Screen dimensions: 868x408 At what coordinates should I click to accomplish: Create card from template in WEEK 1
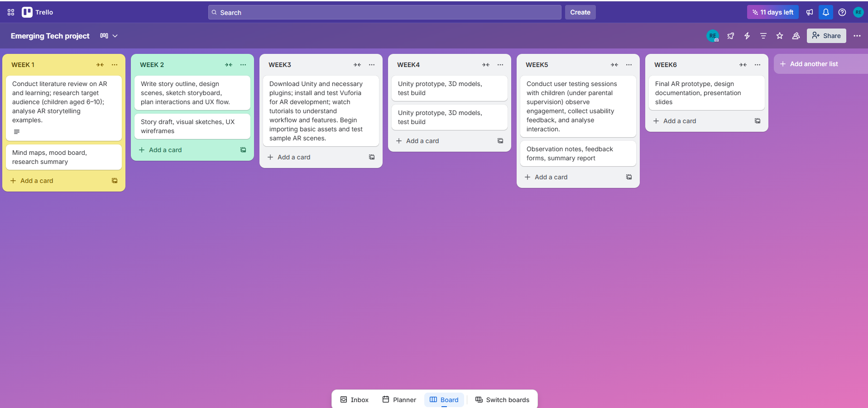tap(115, 181)
